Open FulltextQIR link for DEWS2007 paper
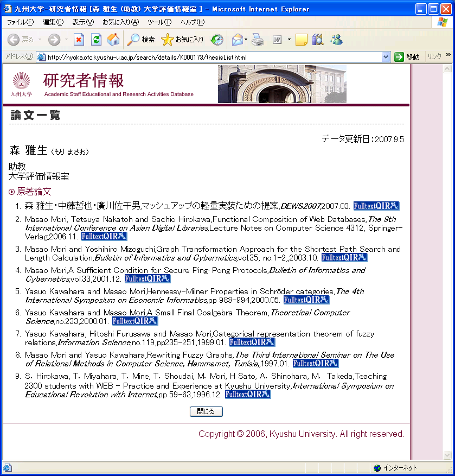This screenshot has width=455, height=476. [376, 206]
